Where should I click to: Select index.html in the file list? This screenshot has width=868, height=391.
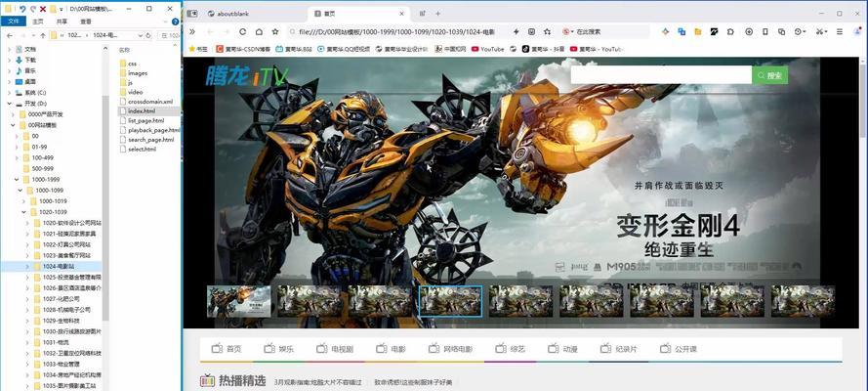(x=142, y=111)
